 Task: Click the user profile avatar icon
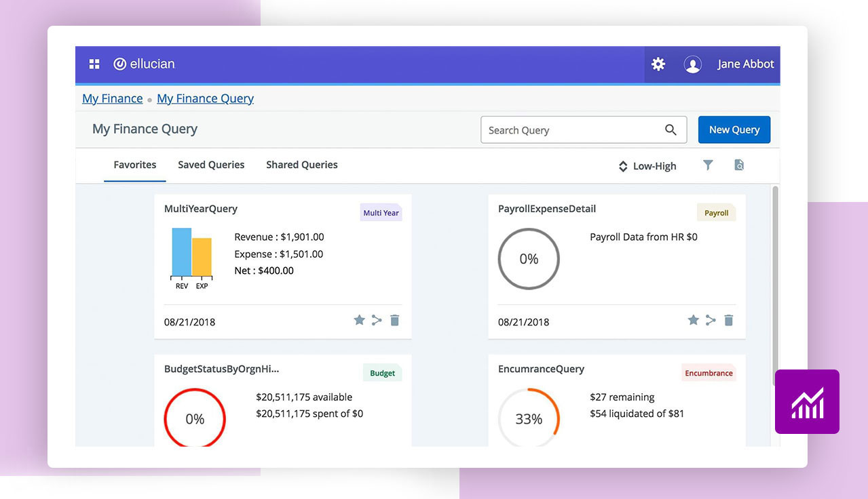[692, 64]
